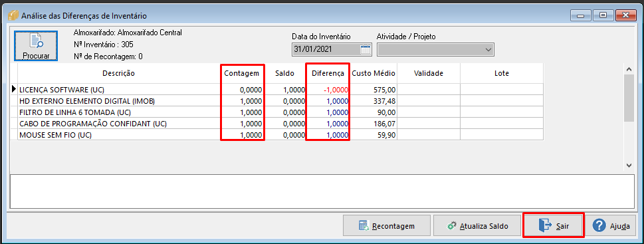Click the Validade column header
The height and width of the screenshot is (244, 644).
429,74
